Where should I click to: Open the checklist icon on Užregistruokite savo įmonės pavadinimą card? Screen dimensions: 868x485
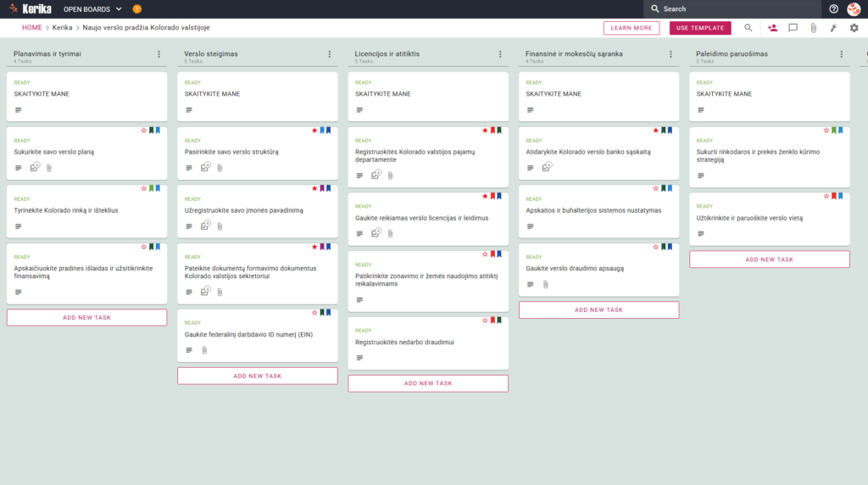(x=205, y=226)
